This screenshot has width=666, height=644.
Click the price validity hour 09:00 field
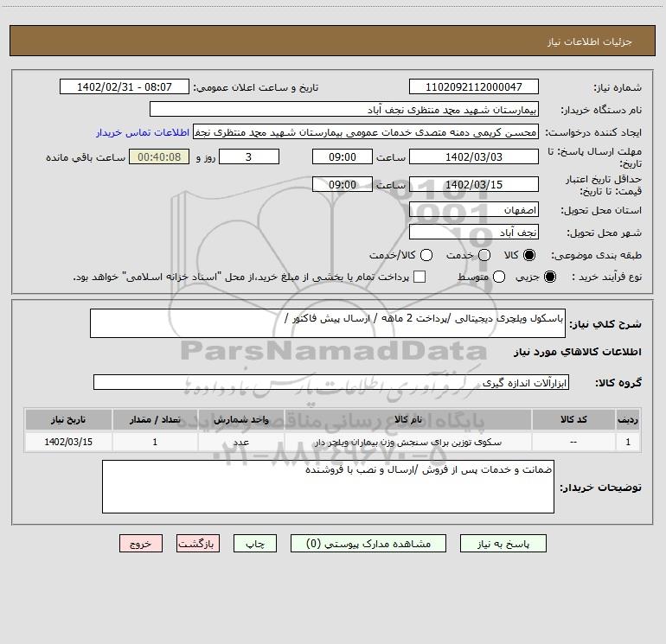[343, 184]
